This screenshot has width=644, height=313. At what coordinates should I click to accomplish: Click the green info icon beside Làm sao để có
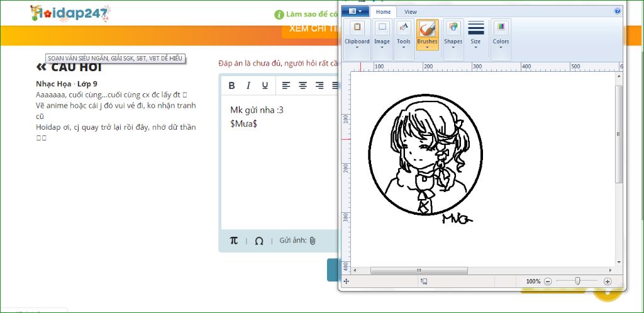tap(279, 14)
